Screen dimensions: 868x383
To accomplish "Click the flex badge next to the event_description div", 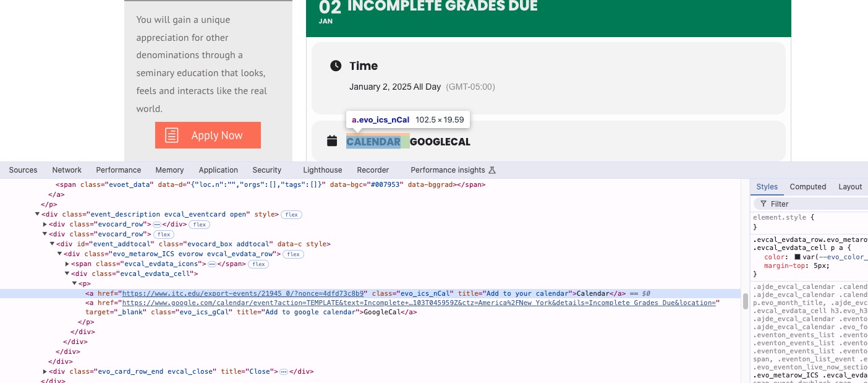I will (x=292, y=215).
